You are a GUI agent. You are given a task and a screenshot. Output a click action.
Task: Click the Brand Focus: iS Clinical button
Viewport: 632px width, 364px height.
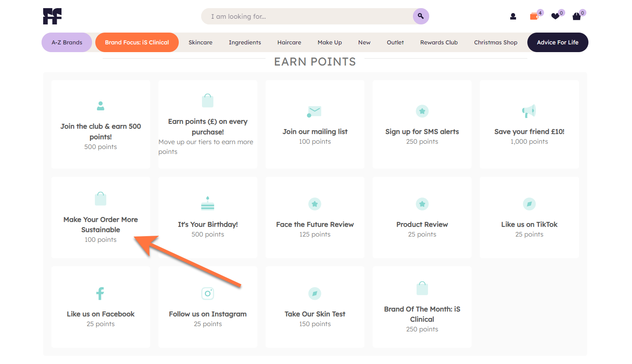pos(137,42)
